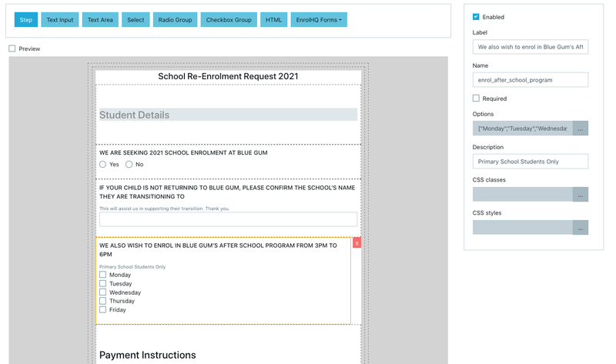Select the after school program question label
Image resolution: width=616 pixels, height=364 pixels.
tap(218, 250)
